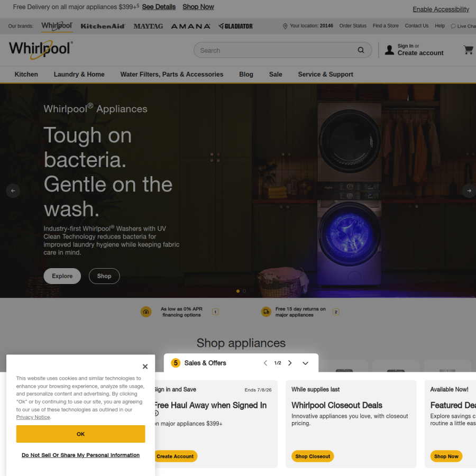Screen dimensions: 476x476
Task: Close the cookie notice with X
Action: [x=145, y=367]
